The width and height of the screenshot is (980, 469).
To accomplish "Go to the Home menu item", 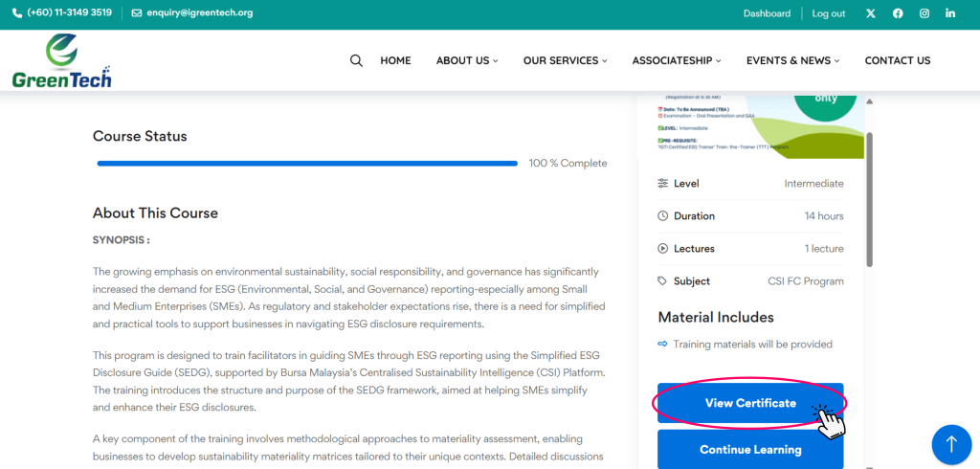I will click(395, 60).
